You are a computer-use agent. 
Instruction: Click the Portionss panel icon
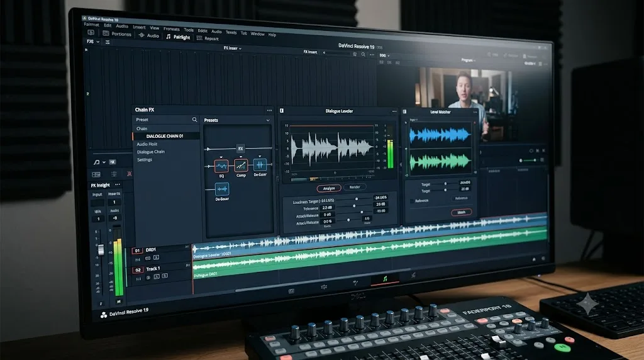pyautogui.click(x=106, y=33)
